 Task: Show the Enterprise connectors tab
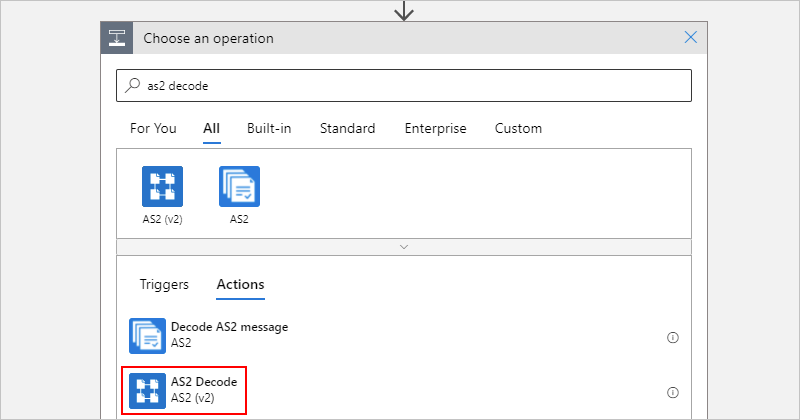coord(435,128)
